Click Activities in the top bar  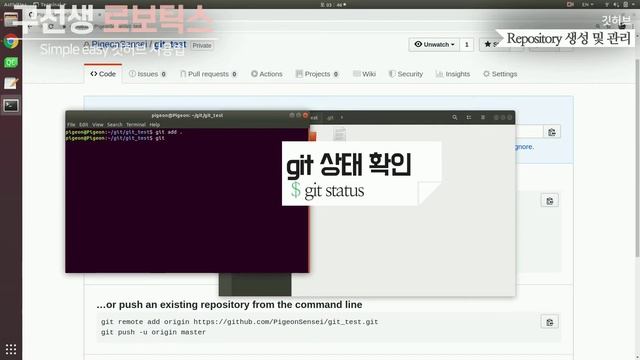(x=15, y=4)
